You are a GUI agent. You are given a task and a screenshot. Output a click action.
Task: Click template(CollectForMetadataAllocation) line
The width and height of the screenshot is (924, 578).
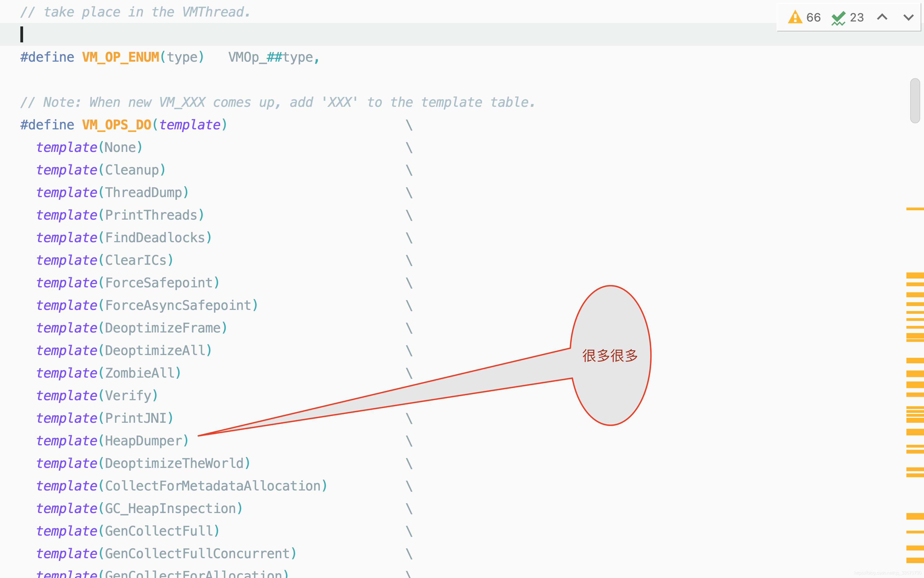[182, 486]
